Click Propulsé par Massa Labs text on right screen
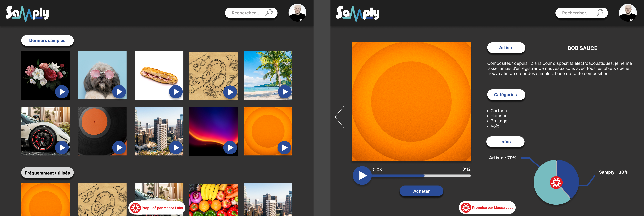The width and height of the screenshot is (644, 216). 493,208
